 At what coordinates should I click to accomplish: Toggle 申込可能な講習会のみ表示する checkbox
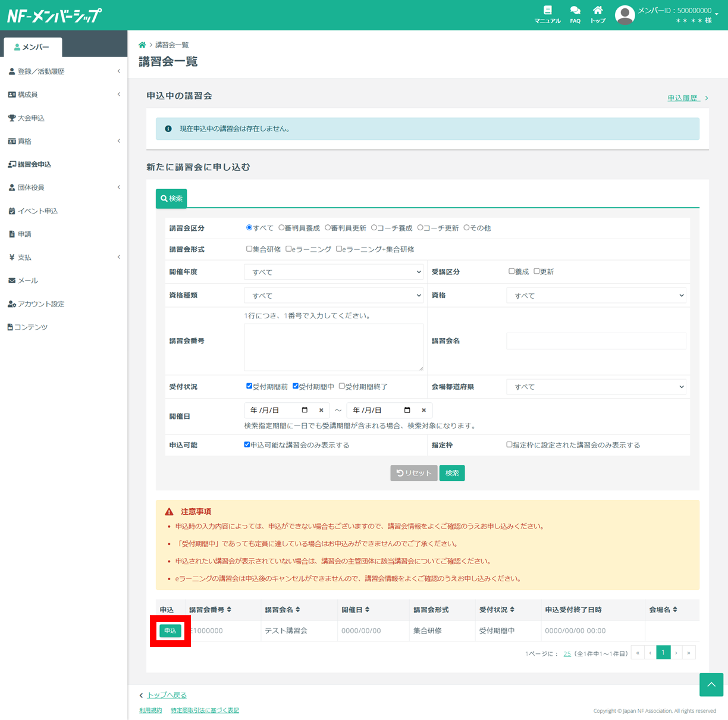point(247,444)
